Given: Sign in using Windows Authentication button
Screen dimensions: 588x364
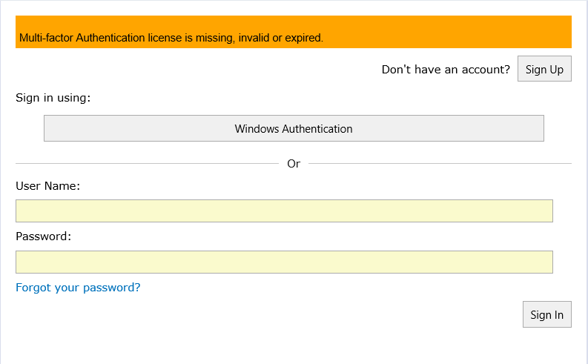Looking at the screenshot, I should tap(294, 128).
